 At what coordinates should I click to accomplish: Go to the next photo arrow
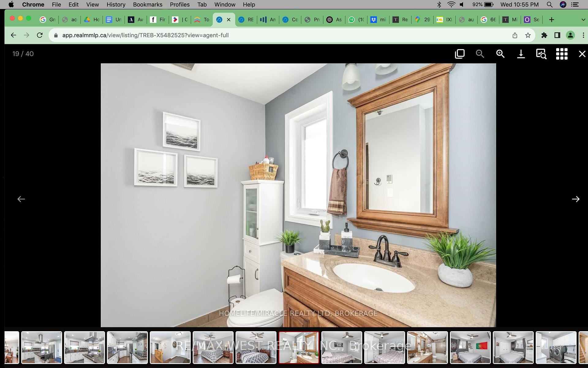click(x=576, y=199)
